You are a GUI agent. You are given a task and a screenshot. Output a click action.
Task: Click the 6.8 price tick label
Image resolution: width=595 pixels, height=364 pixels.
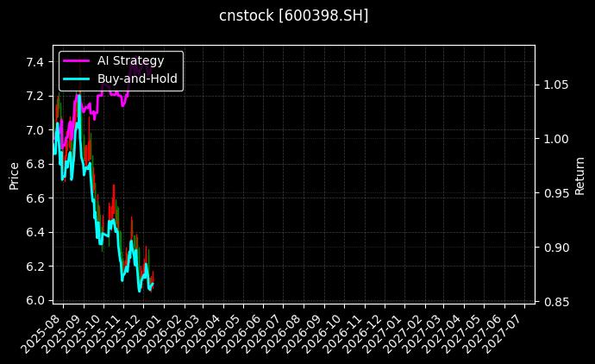pyautogui.click(x=34, y=165)
